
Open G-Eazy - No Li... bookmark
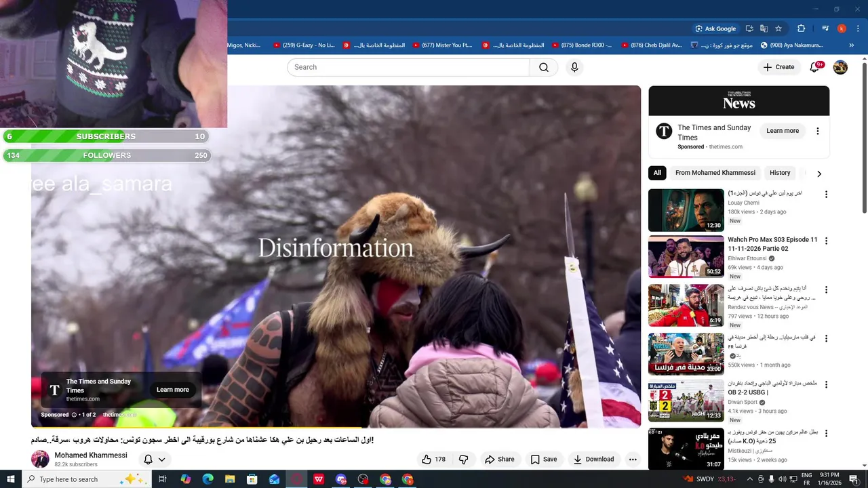click(303, 45)
